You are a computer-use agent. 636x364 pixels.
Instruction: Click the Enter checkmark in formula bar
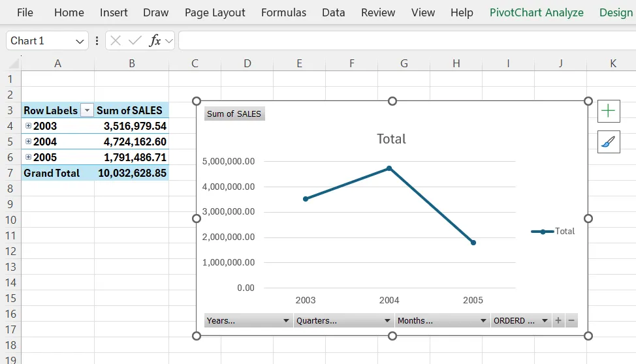[135, 40]
